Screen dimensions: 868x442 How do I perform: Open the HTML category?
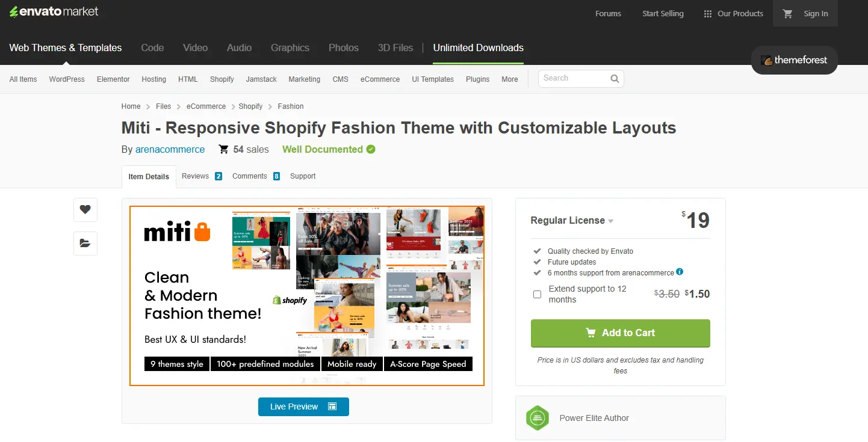[x=188, y=79]
